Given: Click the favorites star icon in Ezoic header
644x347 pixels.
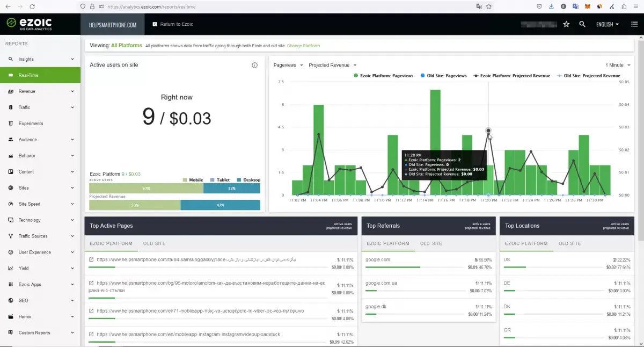Looking at the screenshot, I should (566, 24).
